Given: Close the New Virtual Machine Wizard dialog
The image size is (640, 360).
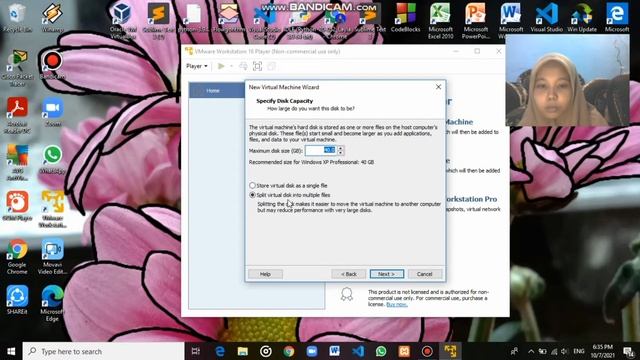Looking at the screenshot, I should point(438,87).
